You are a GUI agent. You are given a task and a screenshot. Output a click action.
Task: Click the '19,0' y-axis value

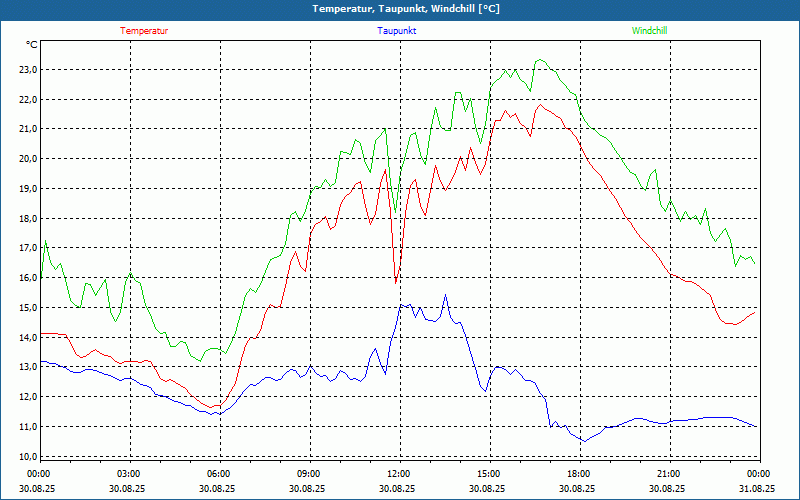click(28, 189)
